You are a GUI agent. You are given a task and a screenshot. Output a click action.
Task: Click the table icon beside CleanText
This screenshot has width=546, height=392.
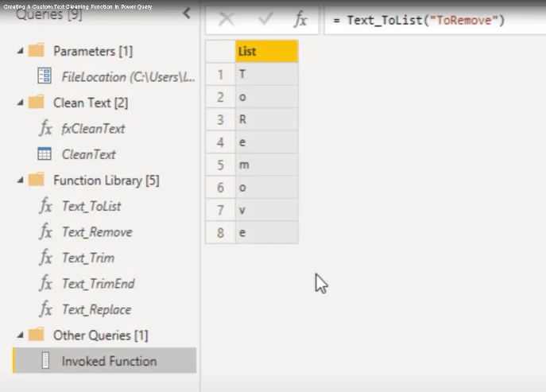pos(45,153)
